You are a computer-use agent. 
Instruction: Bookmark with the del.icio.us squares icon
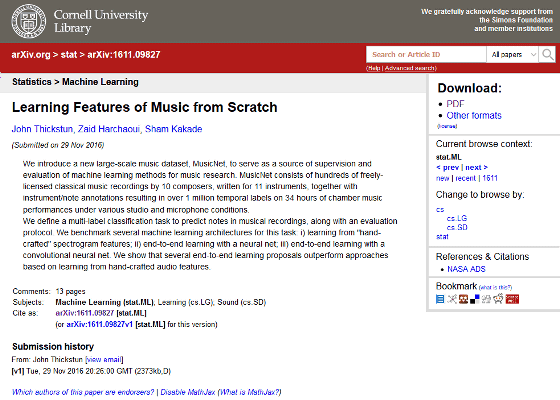pyautogui.click(x=475, y=299)
